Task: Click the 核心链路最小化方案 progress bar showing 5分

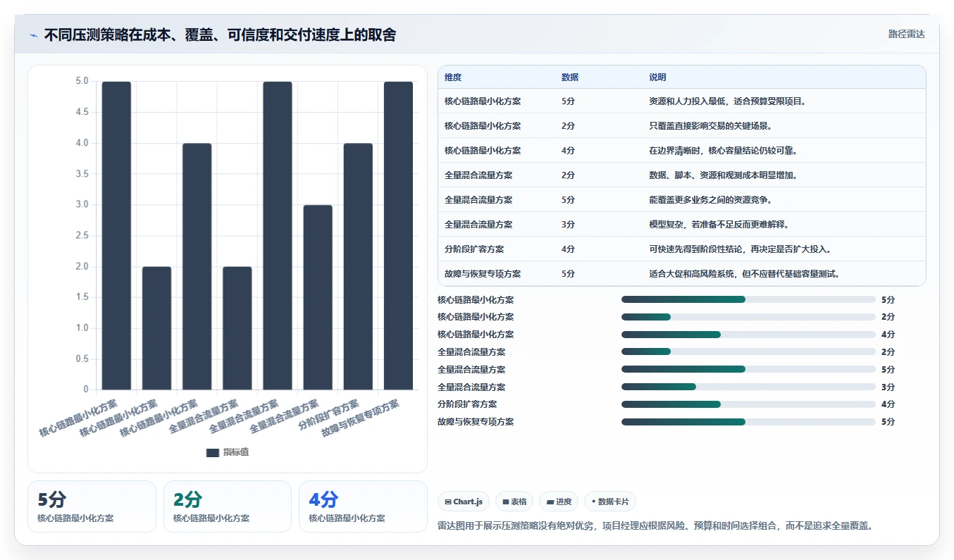Action: coord(748,299)
